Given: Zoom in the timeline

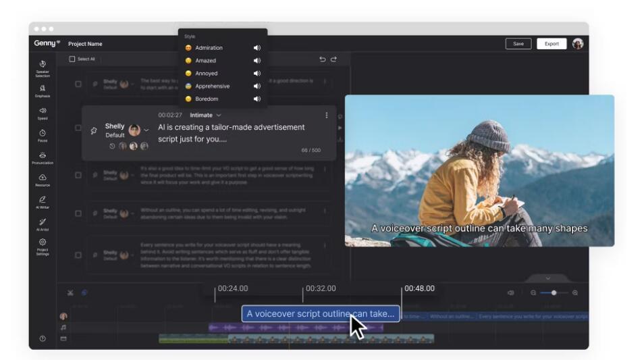Looking at the screenshot, I should pos(575,292).
